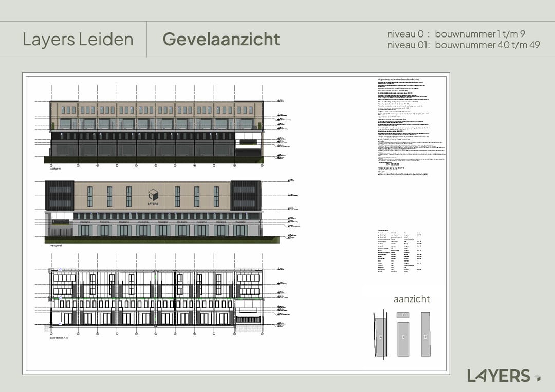Click the 'Gevelaanzicht' page heading
The image size is (555, 392).
click(221, 39)
